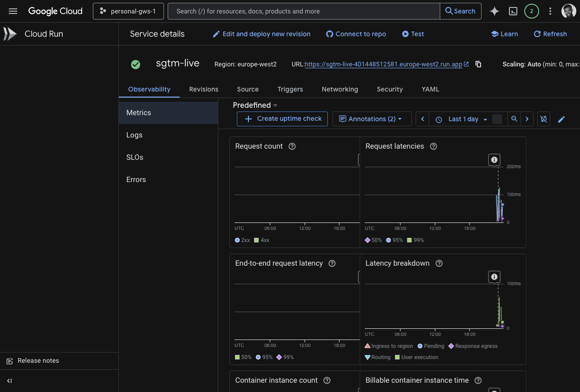The image size is (580, 392).
Task: Open the Gemini assistant
Action: click(x=494, y=11)
